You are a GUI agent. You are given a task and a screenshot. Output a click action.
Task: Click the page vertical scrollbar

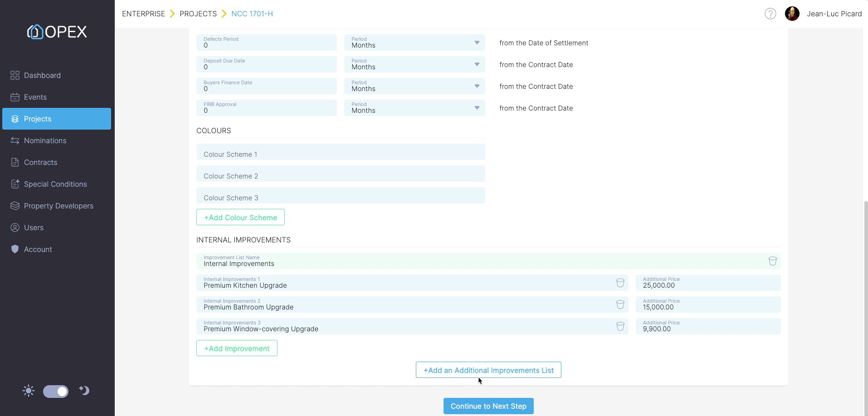(866, 308)
